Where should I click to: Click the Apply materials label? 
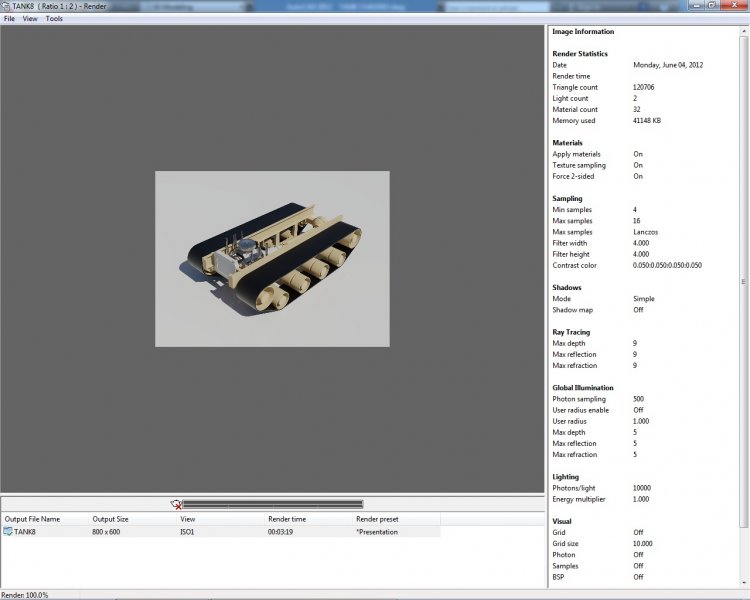(576, 154)
